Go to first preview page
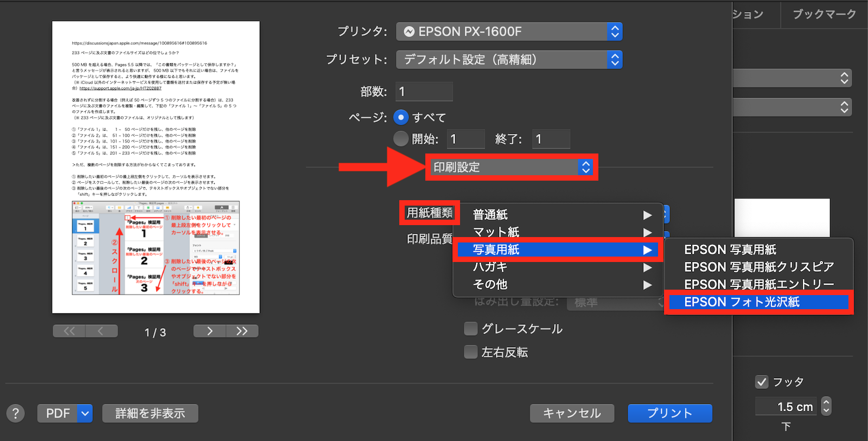Viewport: 868px width, 441px height. click(69, 331)
